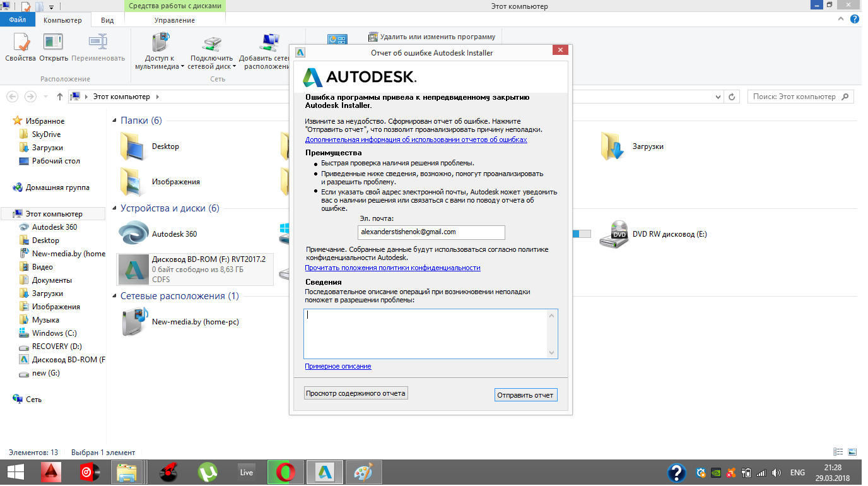This screenshot has width=868, height=486.
Task: Click the Rename (Переименовать) ribbon icon
Action: [x=98, y=47]
